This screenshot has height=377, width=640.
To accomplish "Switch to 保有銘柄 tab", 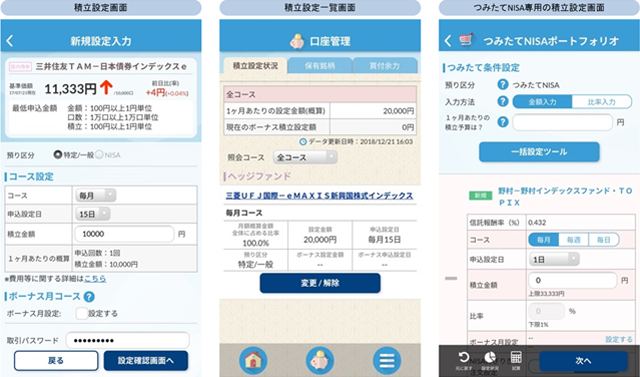I will pos(320,65).
